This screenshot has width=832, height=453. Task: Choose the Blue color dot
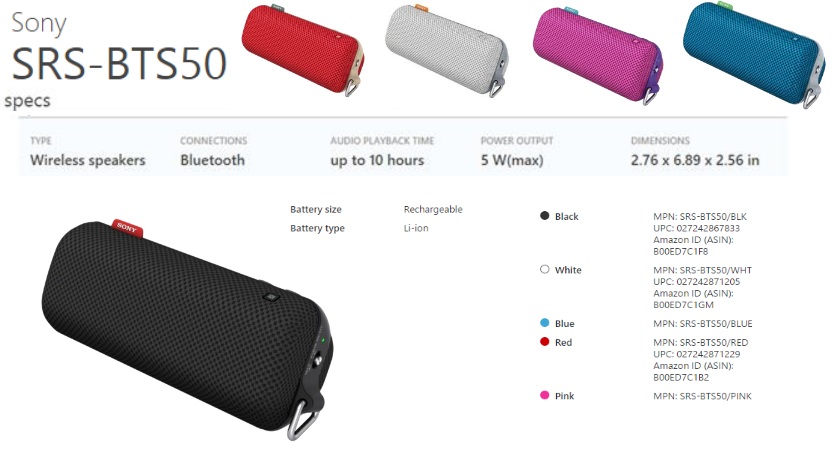click(x=544, y=323)
